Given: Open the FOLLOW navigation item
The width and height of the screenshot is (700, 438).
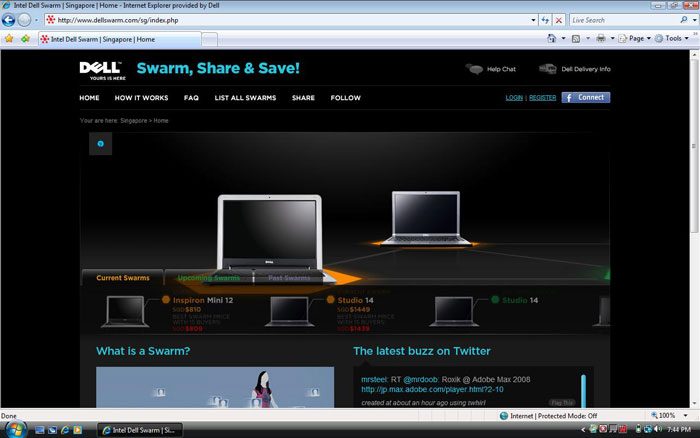Looking at the screenshot, I should (x=346, y=98).
